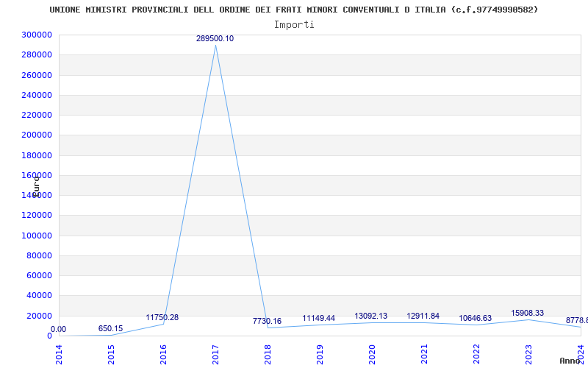588x368 pixels.
Task: Click the 13092.13 data label
Action: pyautogui.click(x=371, y=316)
